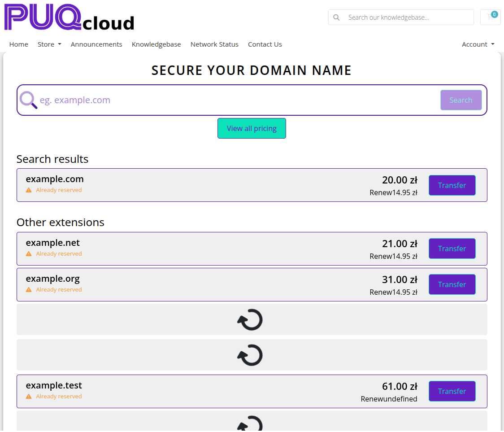Click the loading spinner below example.org
504x432 pixels.
pos(250,320)
